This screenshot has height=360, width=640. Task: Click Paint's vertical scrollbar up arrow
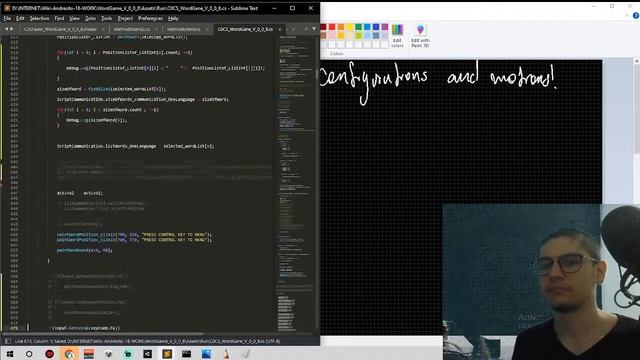(x=636, y=61)
